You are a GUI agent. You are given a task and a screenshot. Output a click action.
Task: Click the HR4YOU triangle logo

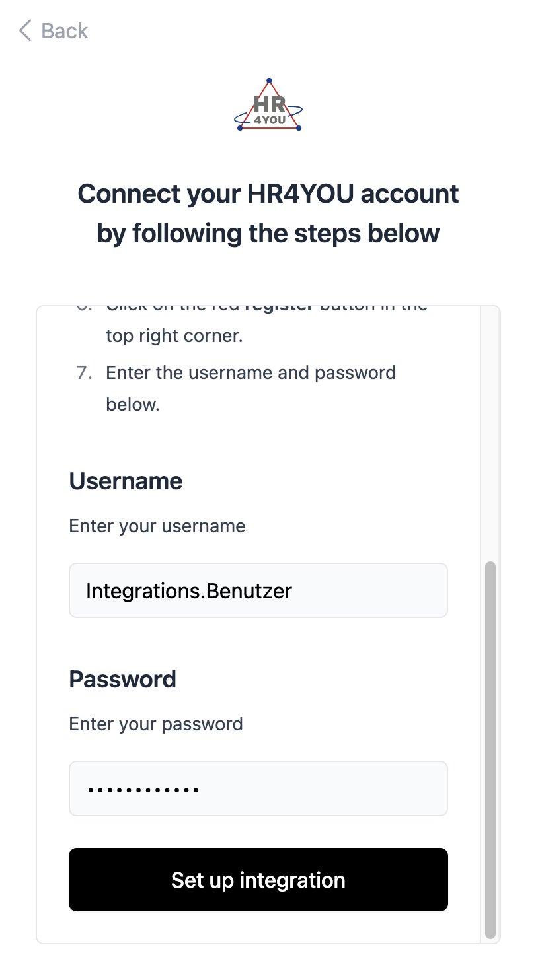[268, 106]
